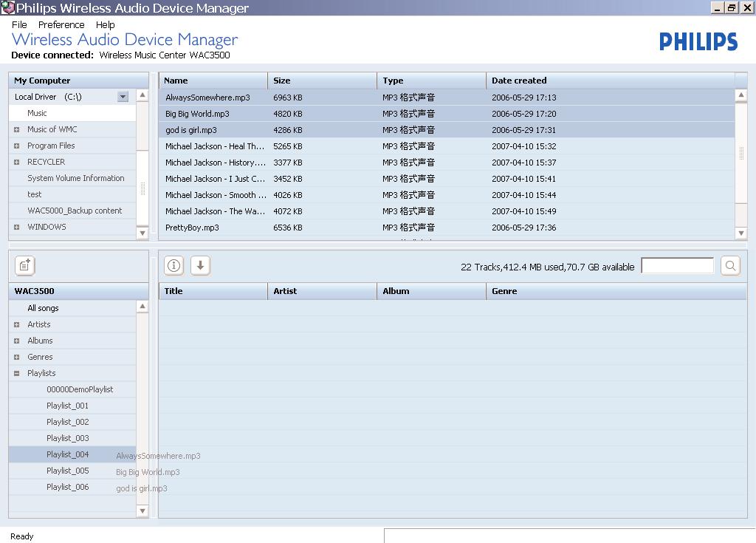Image resolution: width=756 pixels, height=543 pixels.
Task: Click down arrow of WAC3500 tree scrollbar
Action: tap(142, 511)
